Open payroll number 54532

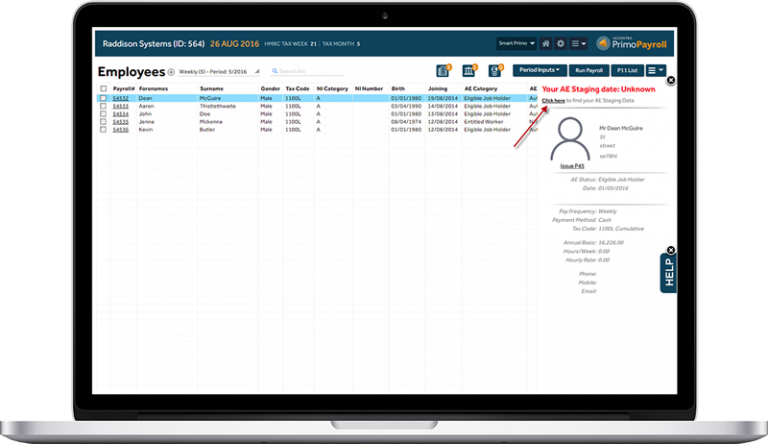[x=120, y=98]
